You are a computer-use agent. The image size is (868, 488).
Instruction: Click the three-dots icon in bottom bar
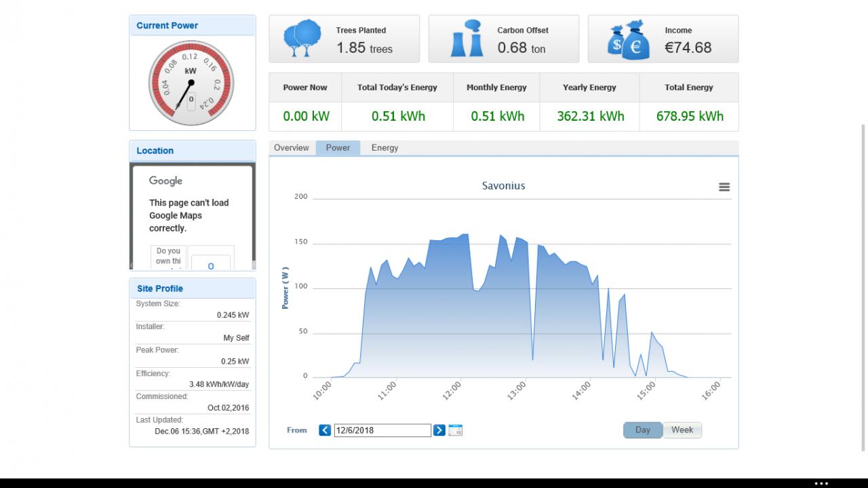[821, 483]
